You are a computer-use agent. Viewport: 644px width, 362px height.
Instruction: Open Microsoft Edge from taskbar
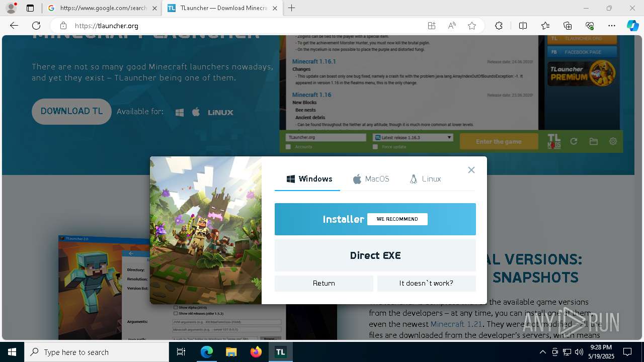tap(207, 352)
